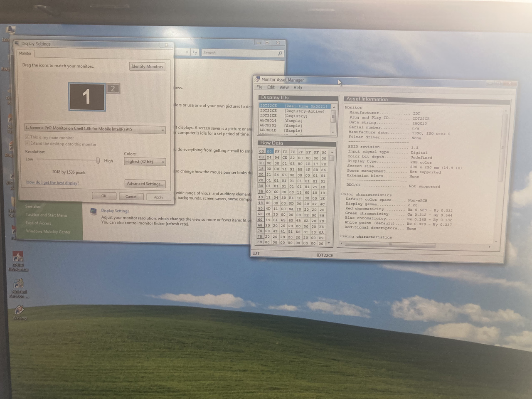Select ABCF201 [Sample] display ID

295,126
